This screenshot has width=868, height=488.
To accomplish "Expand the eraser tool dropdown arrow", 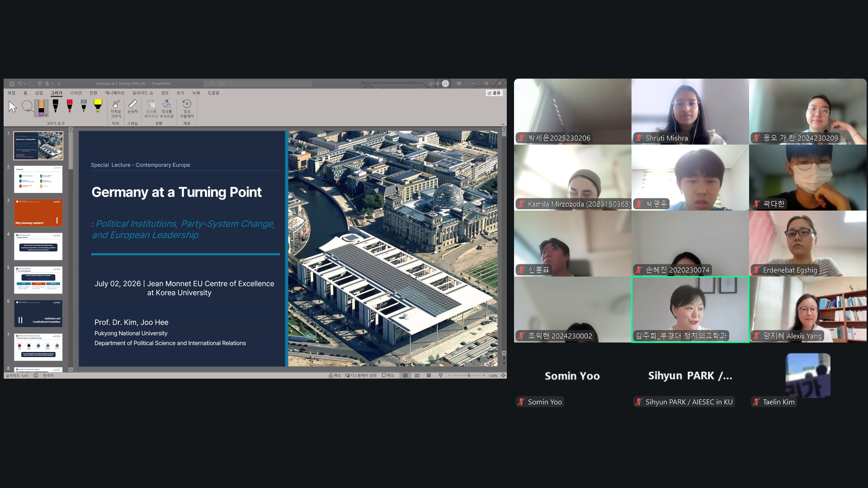I will 46,115.
